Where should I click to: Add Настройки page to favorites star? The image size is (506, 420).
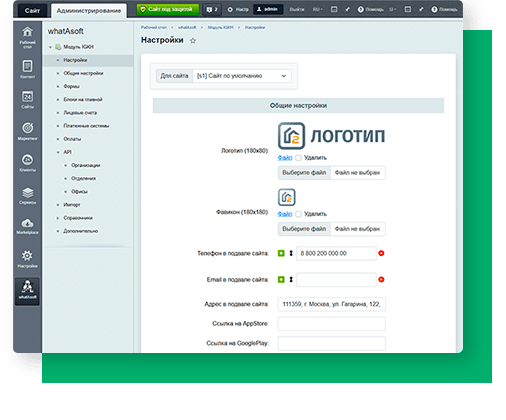(x=193, y=41)
